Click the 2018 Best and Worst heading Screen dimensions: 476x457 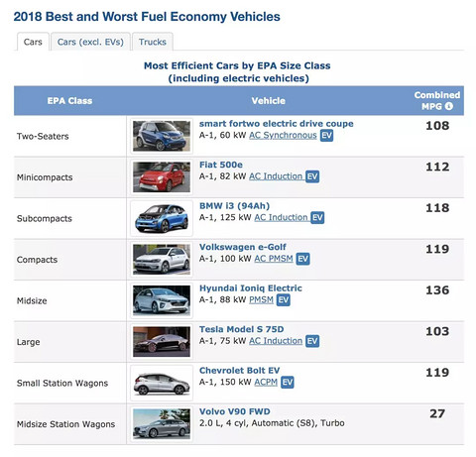(147, 17)
